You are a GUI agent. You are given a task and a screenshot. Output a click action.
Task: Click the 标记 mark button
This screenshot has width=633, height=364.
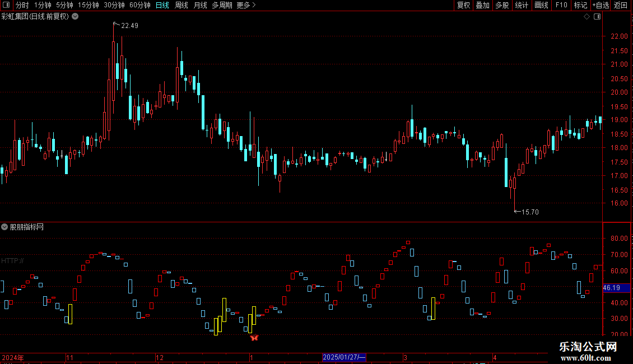[580, 5]
